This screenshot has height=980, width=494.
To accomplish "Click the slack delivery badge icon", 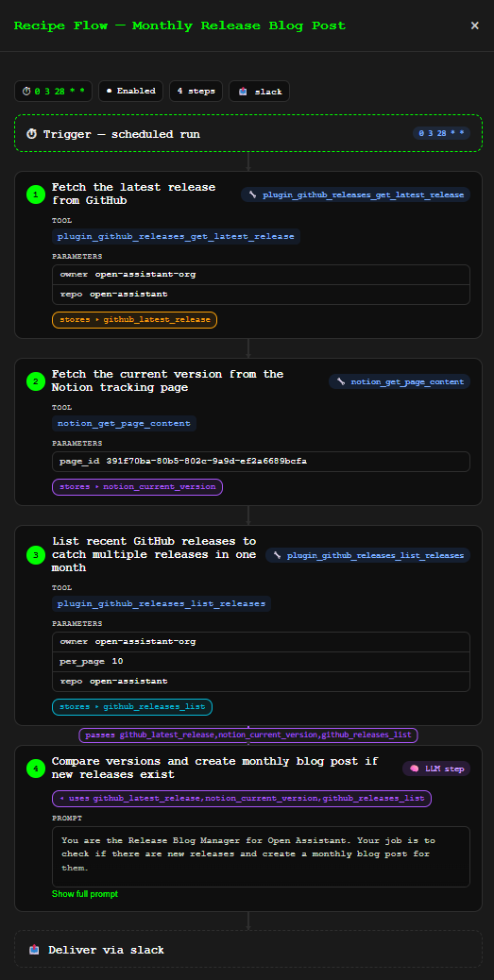I will [243, 92].
